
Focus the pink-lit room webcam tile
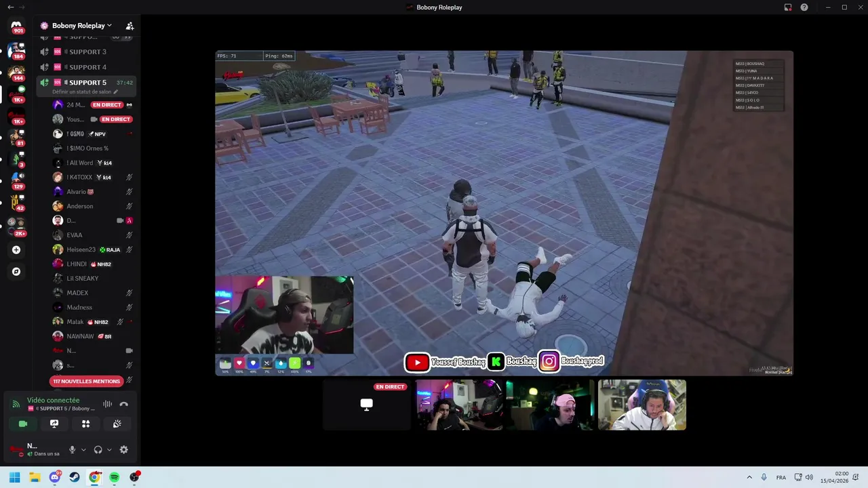click(x=459, y=405)
